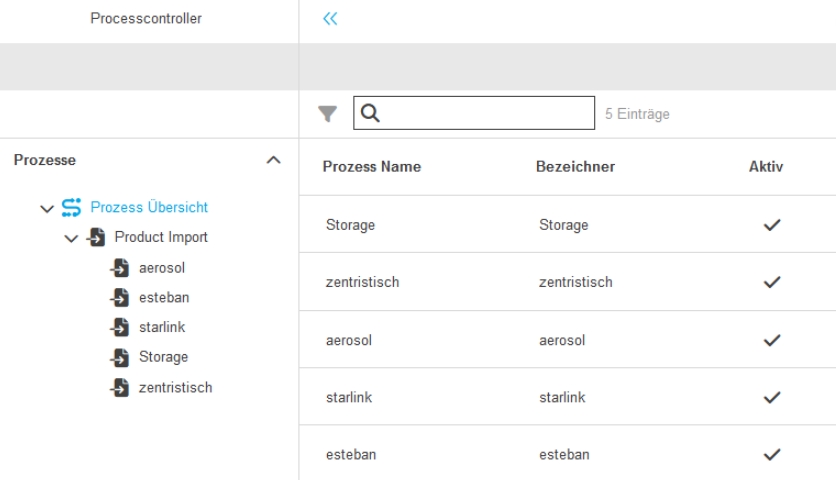The height and width of the screenshot is (480, 836).
Task: Click the esteban import icon in tree
Action: (120, 298)
